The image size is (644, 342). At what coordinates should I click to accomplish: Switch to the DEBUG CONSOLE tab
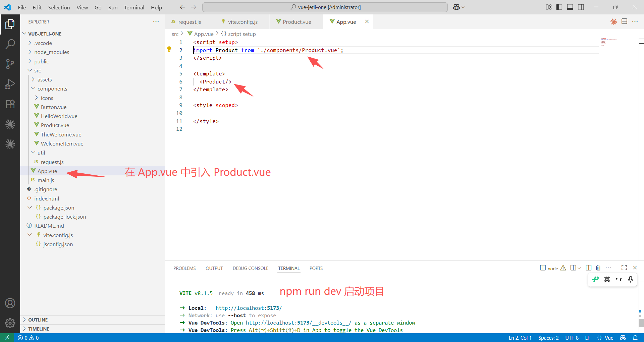pos(251,268)
